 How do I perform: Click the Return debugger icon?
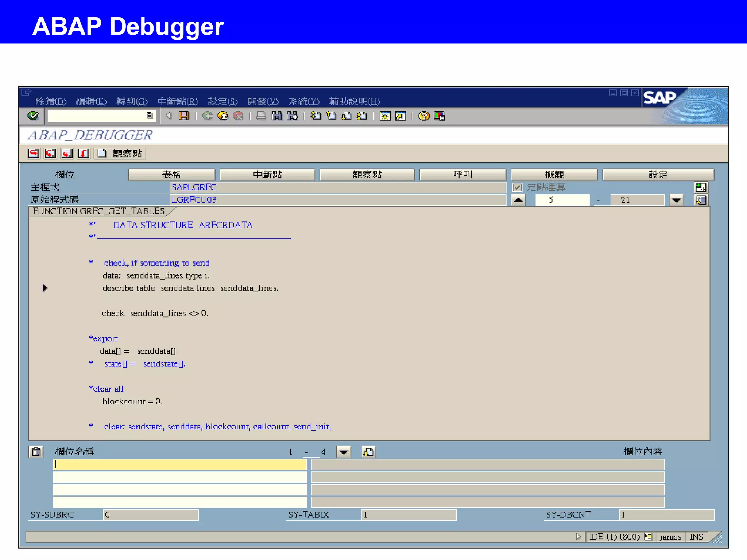[x=67, y=153]
